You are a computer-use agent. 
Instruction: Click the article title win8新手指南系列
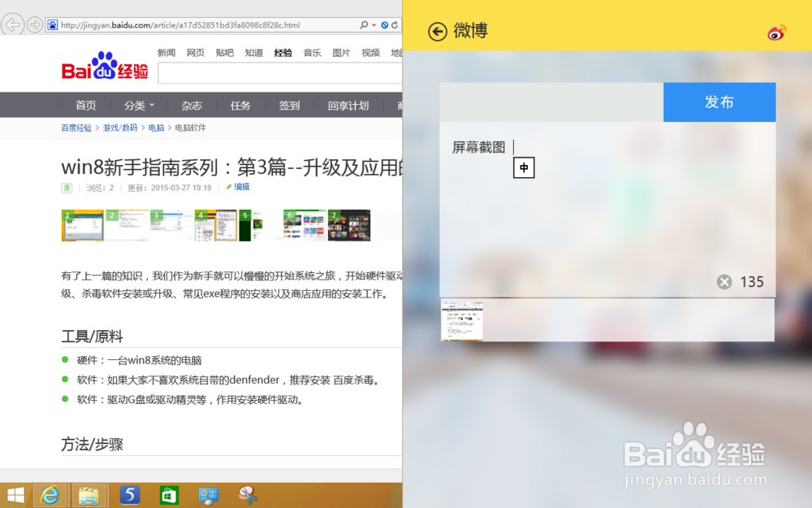pyautogui.click(x=231, y=167)
